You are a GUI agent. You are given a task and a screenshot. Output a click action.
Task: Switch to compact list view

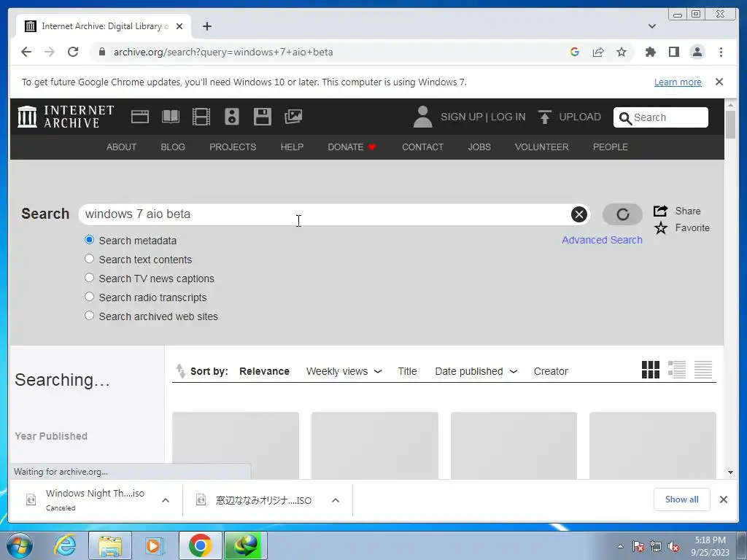(x=703, y=370)
